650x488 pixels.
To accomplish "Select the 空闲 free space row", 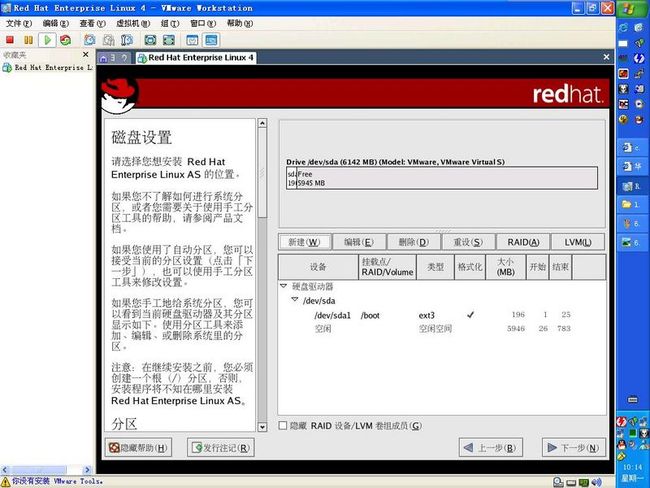I will pos(442,329).
